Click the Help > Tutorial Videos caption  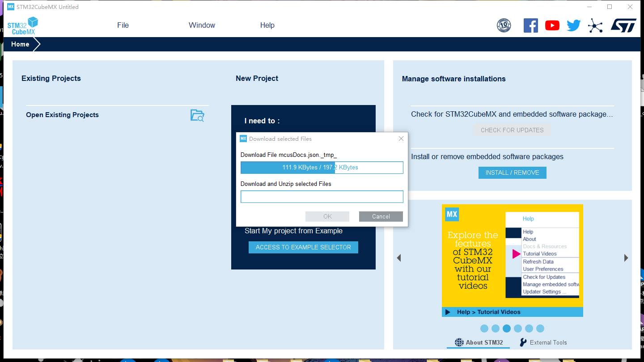489,312
